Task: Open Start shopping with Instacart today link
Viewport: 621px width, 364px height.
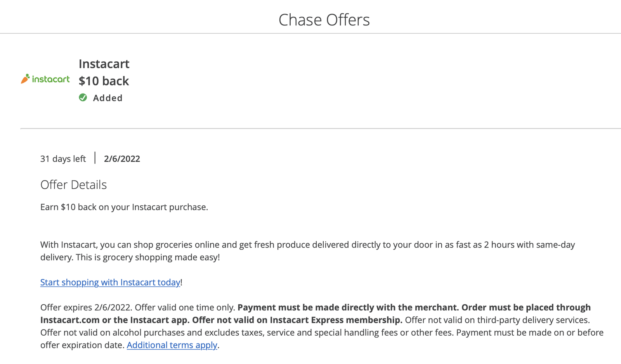Action: 110,282
